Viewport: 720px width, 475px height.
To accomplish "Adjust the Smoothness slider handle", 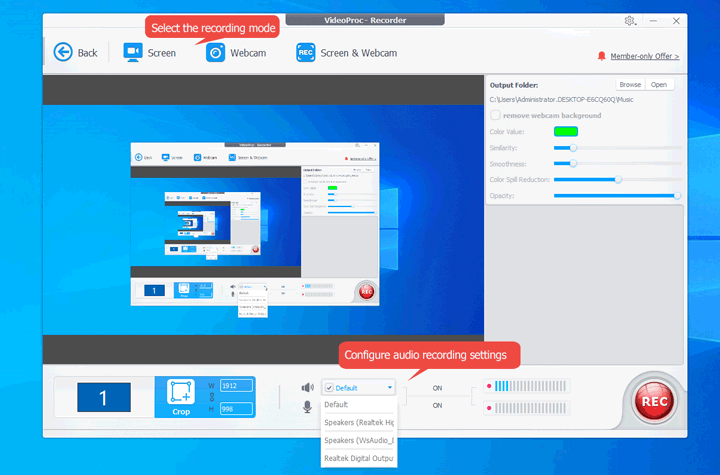I will (573, 164).
